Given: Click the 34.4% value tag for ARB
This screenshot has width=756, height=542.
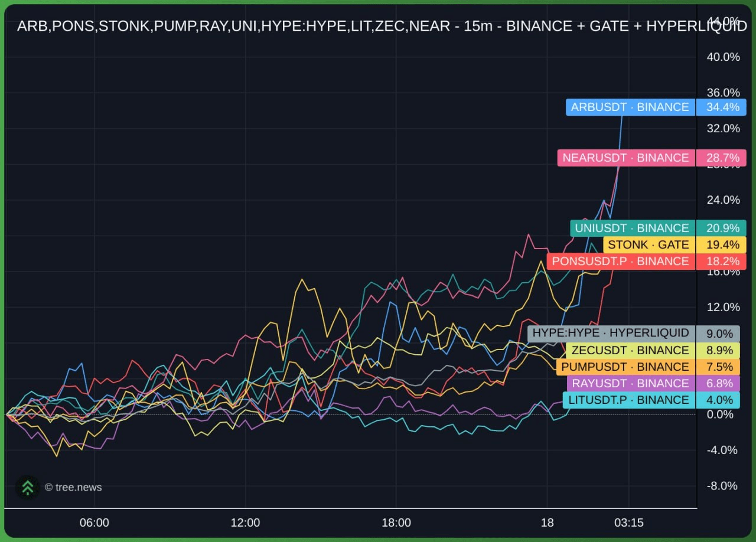Looking at the screenshot, I should pos(722,107).
